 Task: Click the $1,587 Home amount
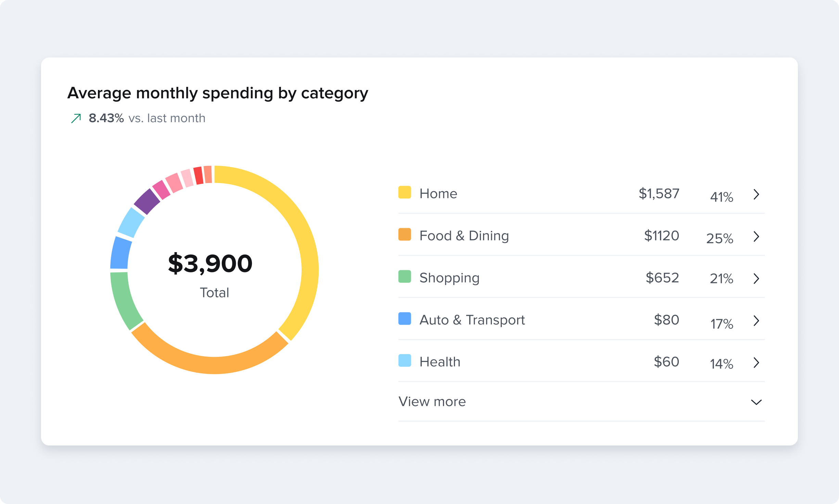[659, 194]
